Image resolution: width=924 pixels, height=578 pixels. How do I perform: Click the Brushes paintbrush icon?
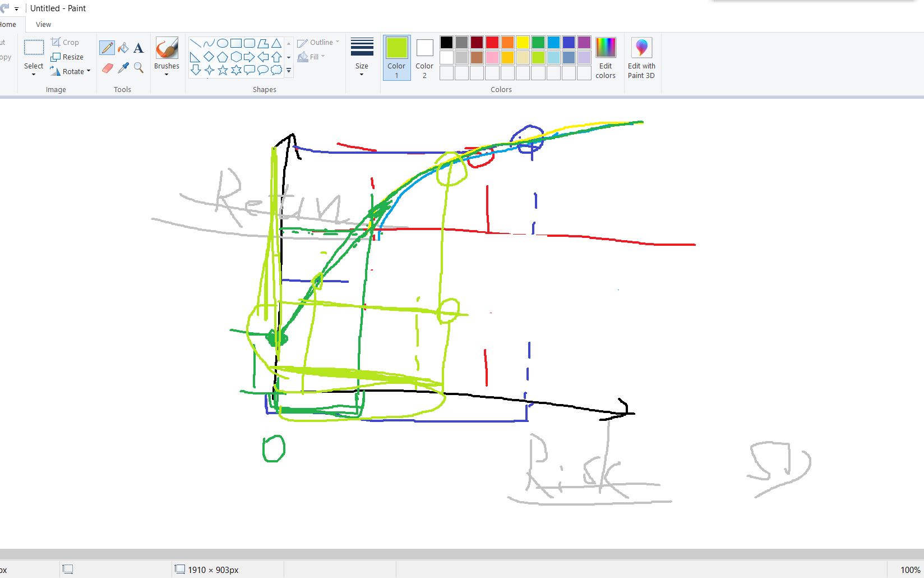click(x=167, y=48)
